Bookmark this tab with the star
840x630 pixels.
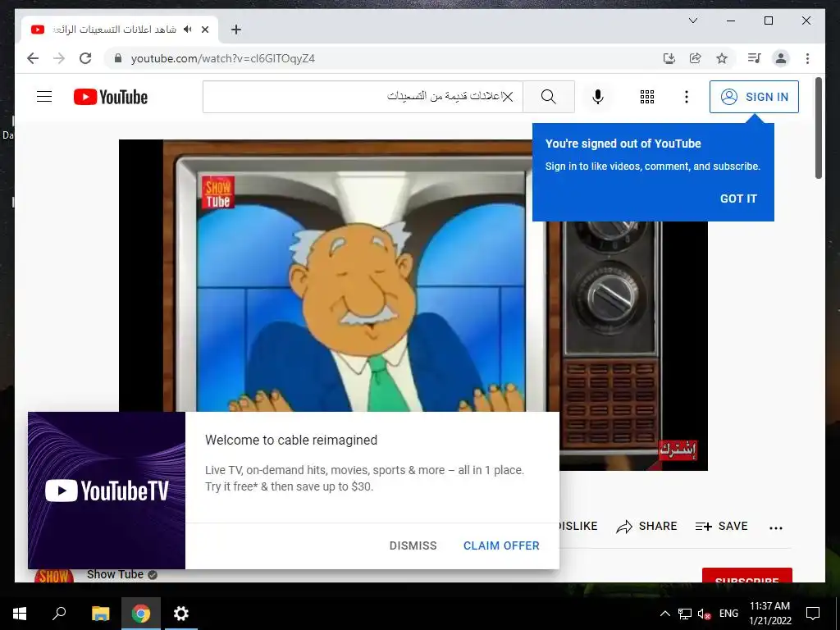tap(722, 58)
